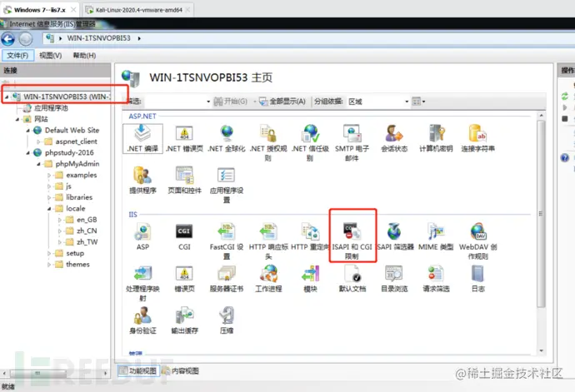Open the .NET 全球化 globe icon
This screenshot has width=575, height=392.
(x=227, y=138)
